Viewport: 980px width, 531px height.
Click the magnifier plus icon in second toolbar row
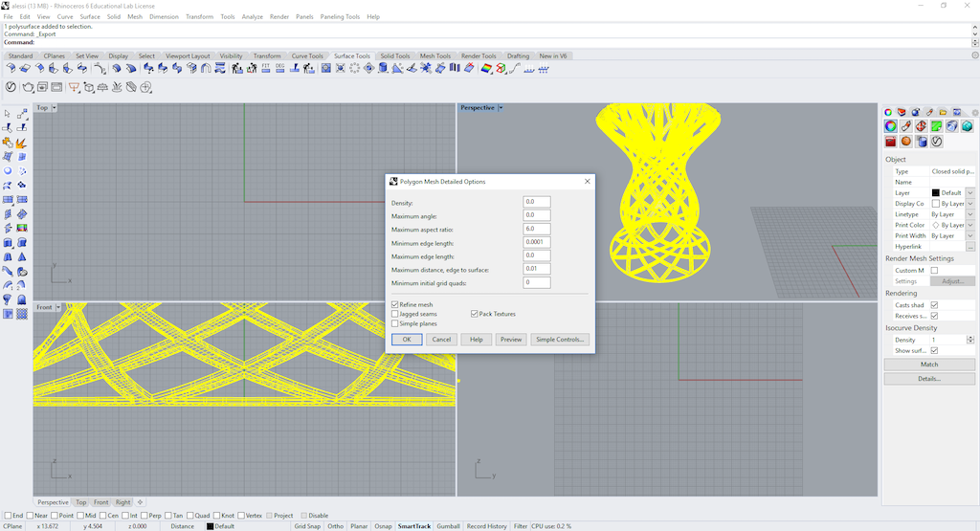pos(145,87)
